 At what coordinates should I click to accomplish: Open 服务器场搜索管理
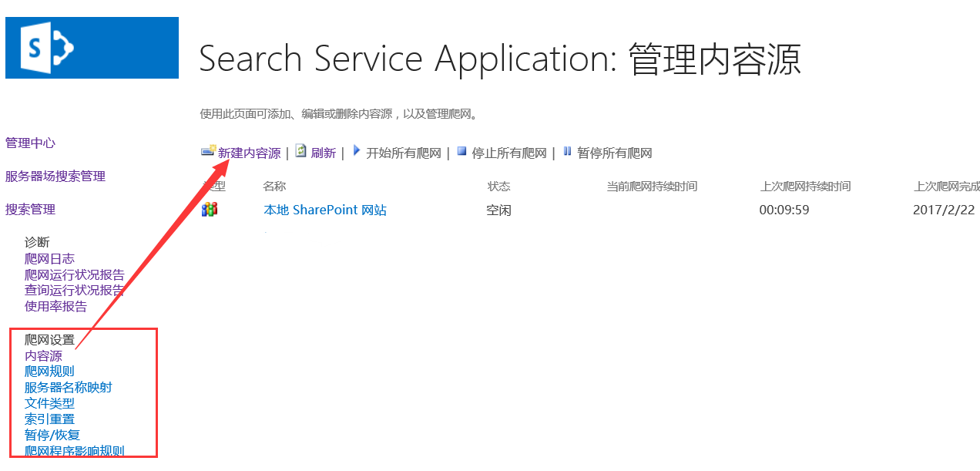tap(55, 176)
